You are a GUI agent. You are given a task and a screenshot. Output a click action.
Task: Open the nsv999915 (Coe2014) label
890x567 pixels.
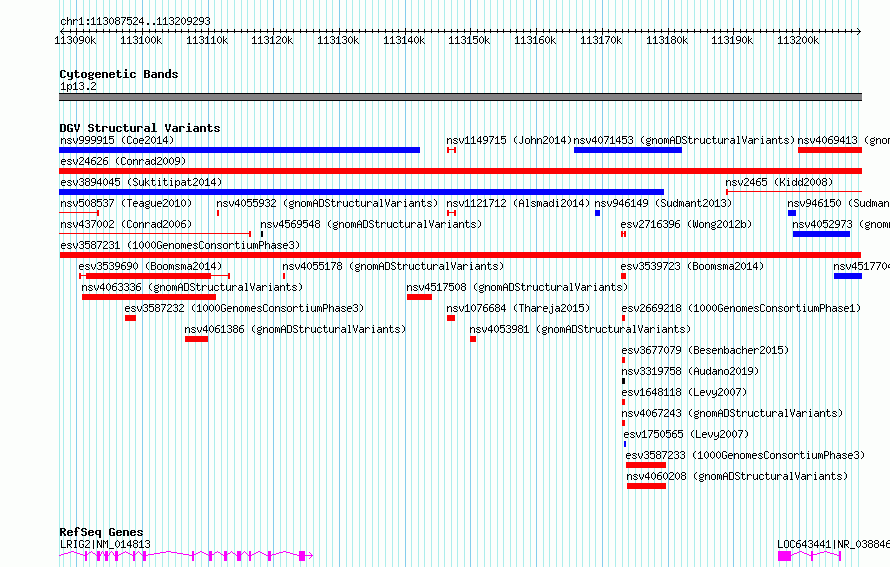117,140
